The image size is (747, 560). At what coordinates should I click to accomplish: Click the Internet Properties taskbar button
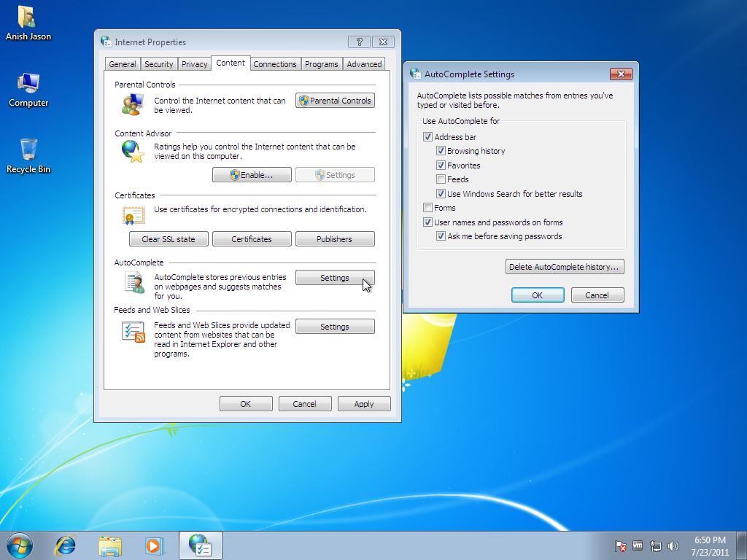[x=200, y=545]
